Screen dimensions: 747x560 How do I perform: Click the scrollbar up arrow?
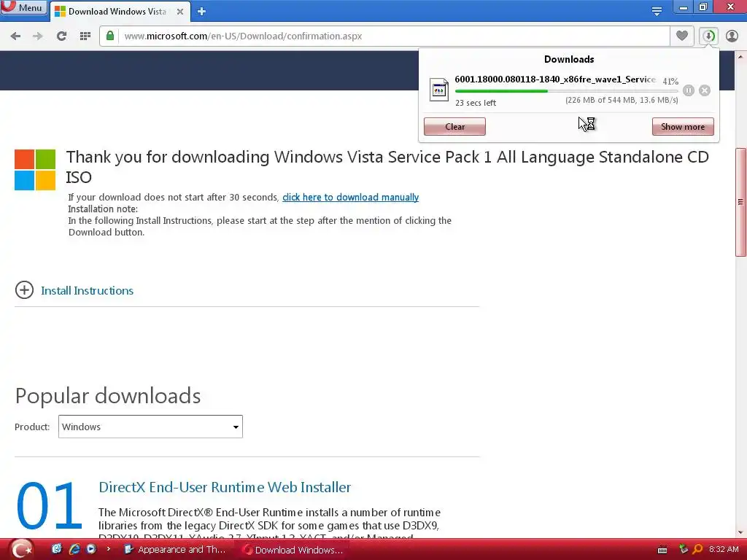740,57
